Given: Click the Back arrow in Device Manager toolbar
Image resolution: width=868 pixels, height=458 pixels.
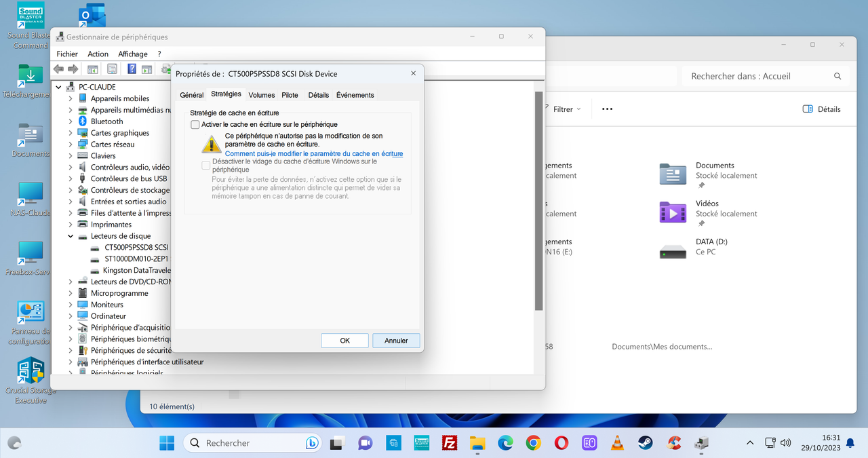Looking at the screenshot, I should pyautogui.click(x=58, y=69).
